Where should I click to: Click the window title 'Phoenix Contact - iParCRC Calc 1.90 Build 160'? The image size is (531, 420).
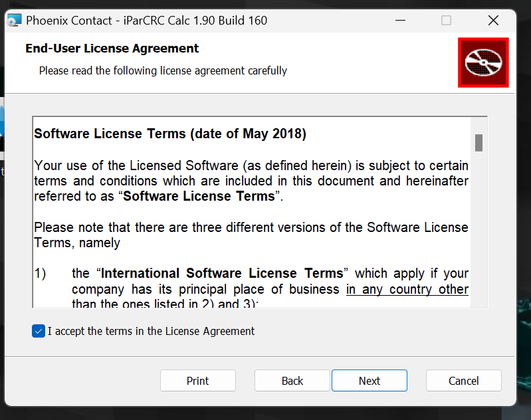pyautogui.click(x=147, y=21)
